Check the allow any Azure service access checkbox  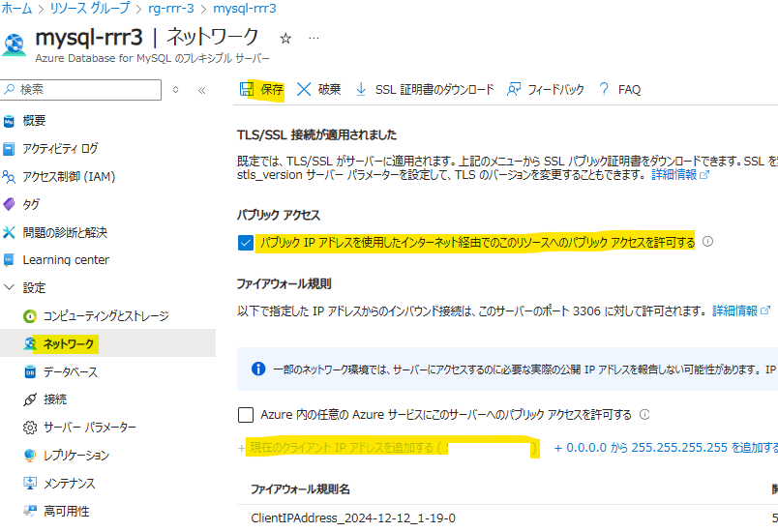[x=246, y=415]
